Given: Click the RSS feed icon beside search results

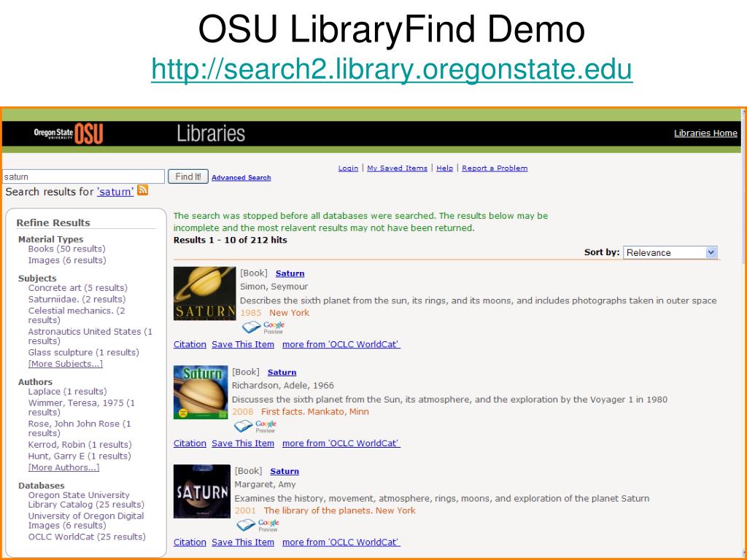Looking at the screenshot, I should [x=142, y=190].
